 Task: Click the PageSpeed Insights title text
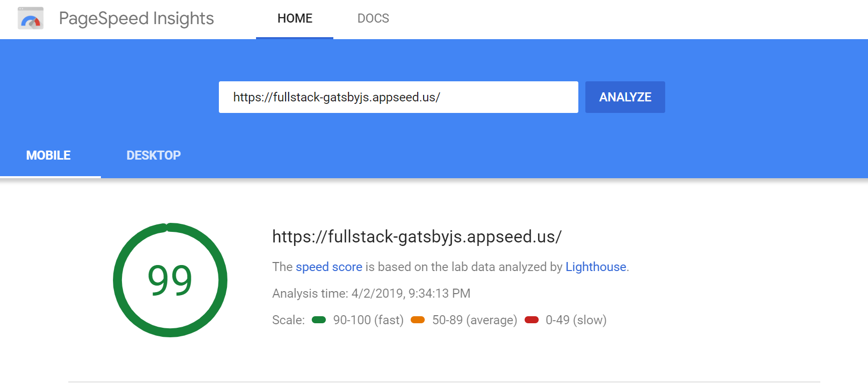[136, 19]
